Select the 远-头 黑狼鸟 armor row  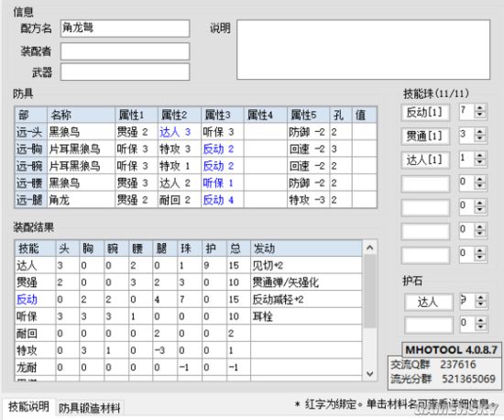pyautogui.click(x=196, y=132)
